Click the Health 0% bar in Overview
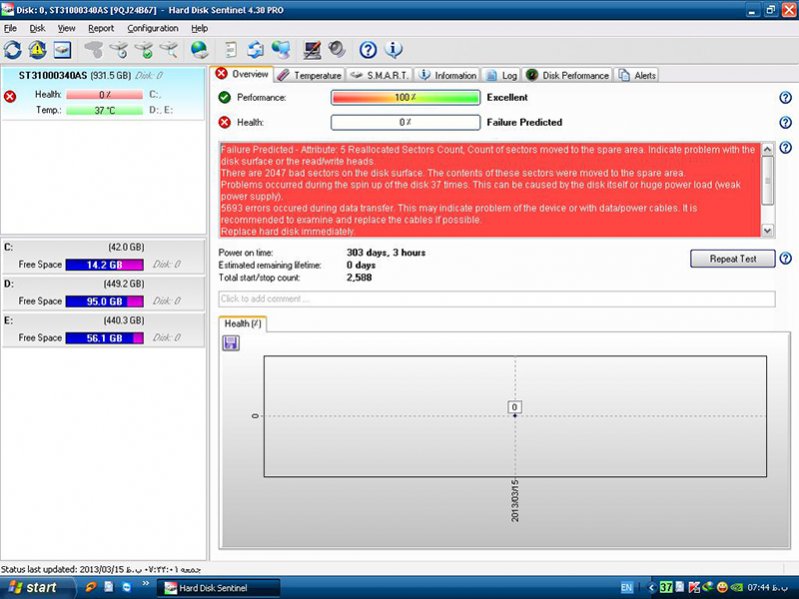Viewport: 799px width, 599px height. [406, 122]
